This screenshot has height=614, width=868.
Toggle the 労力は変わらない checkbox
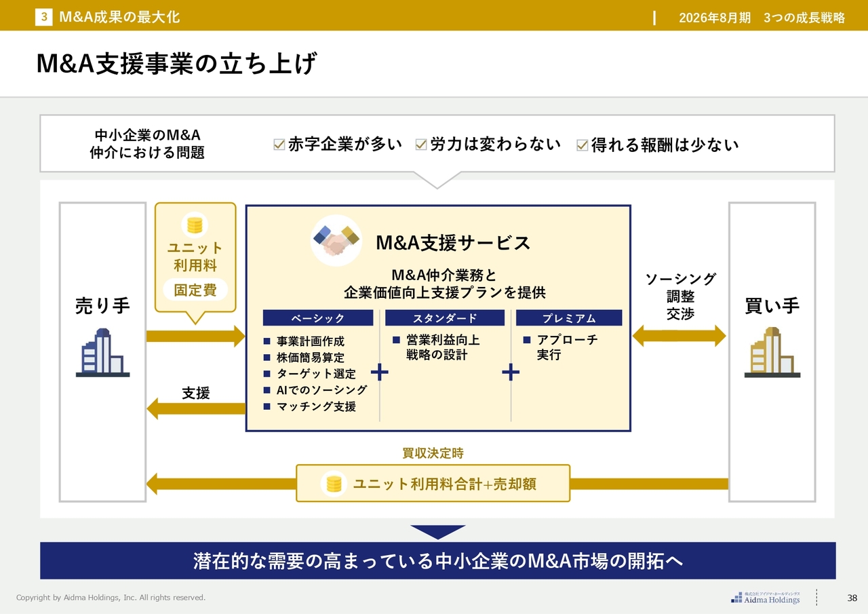[420, 145]
